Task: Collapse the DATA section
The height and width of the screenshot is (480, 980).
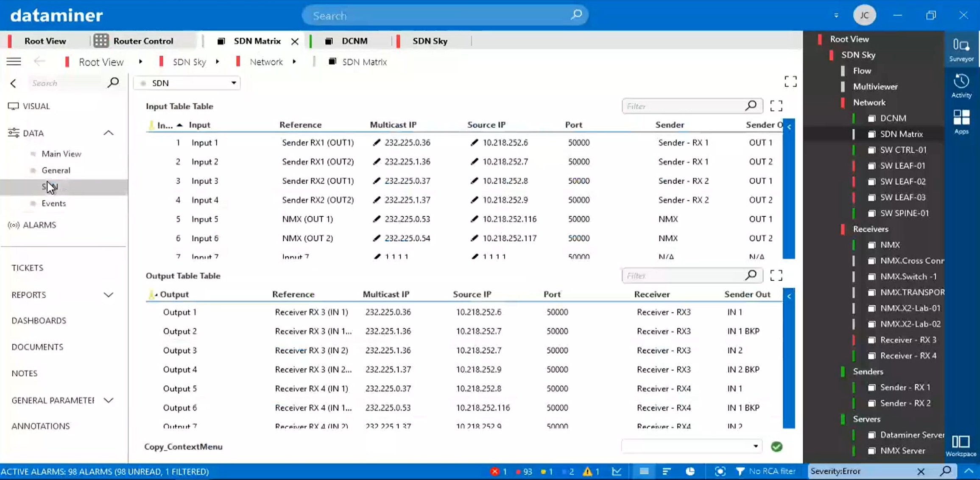Action: (x=109, y=133)
